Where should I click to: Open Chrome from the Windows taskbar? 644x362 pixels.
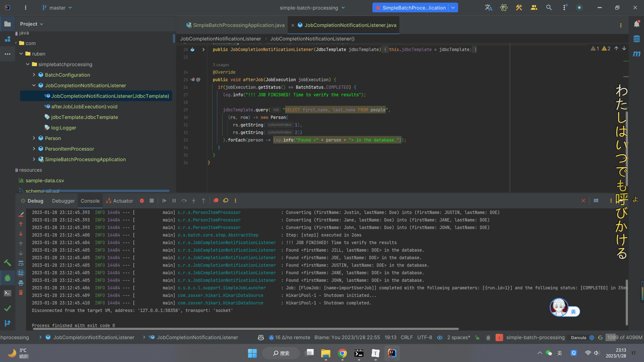tap(342, 353)
